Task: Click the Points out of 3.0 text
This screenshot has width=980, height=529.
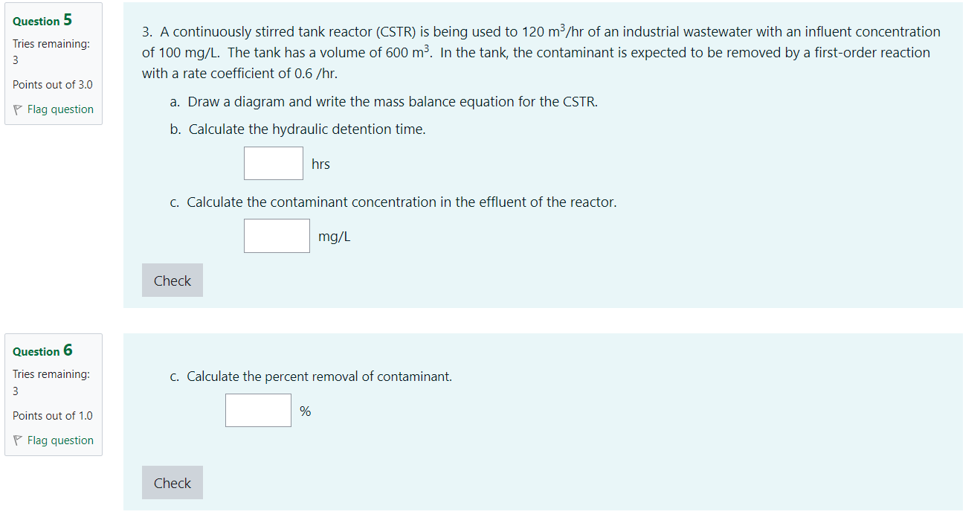Action: pyautogui.click(x=52, y=85)
